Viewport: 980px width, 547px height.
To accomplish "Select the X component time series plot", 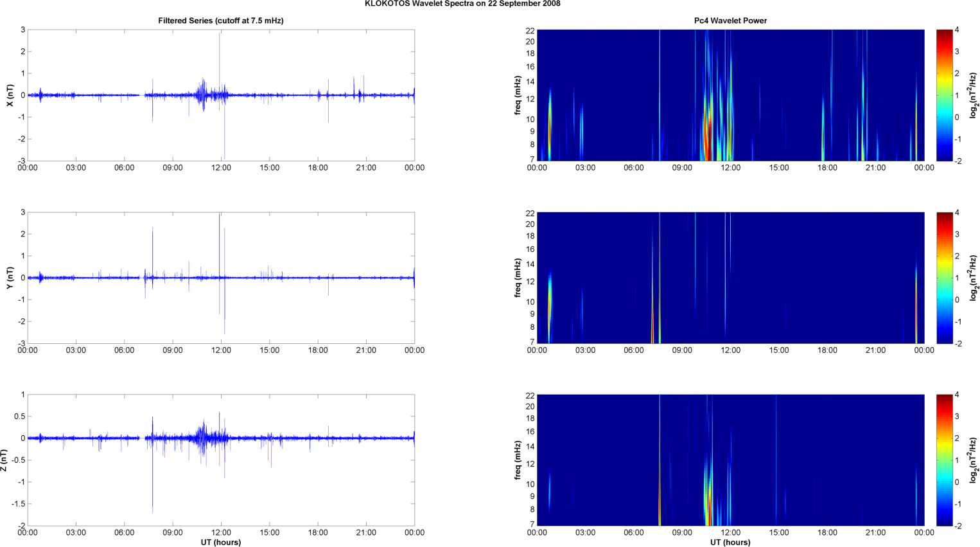I will [220, 95].
